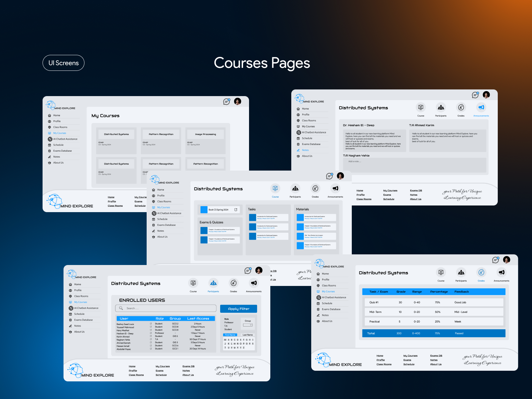Click magnifier icon in Enrolled Users search bar
Image resolution: width=532 pixels, height=399 pixels.
coord(121,308)
